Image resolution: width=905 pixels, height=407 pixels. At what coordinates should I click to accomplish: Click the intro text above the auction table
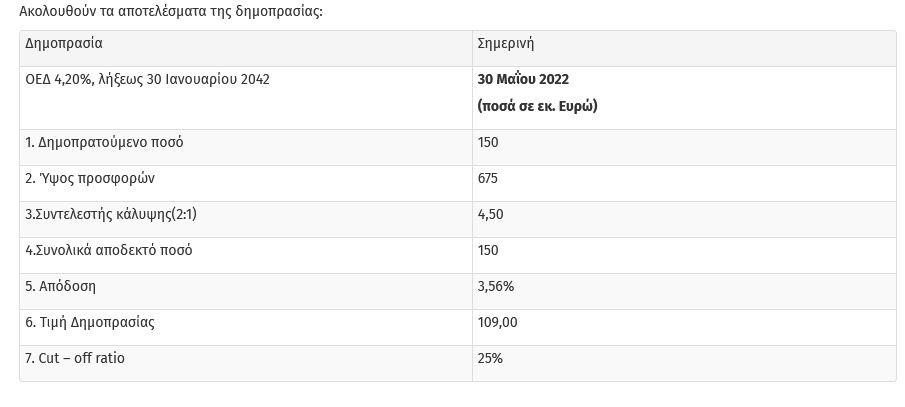coord(171,12)
